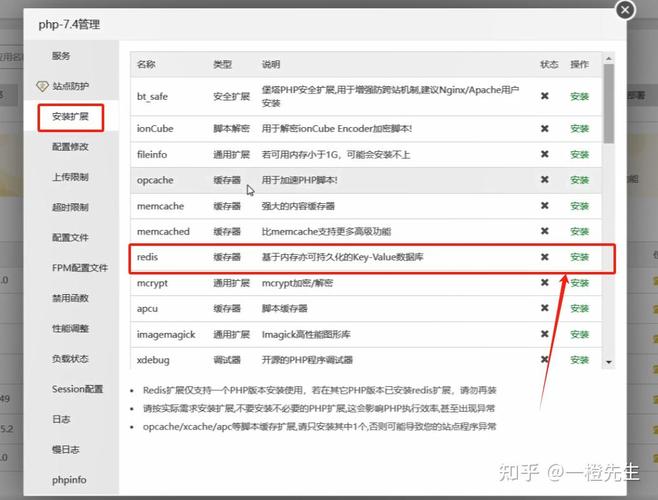Screen dimensions: 658x500
Task: Select the ionCube extension name
Action: [155, 128]
